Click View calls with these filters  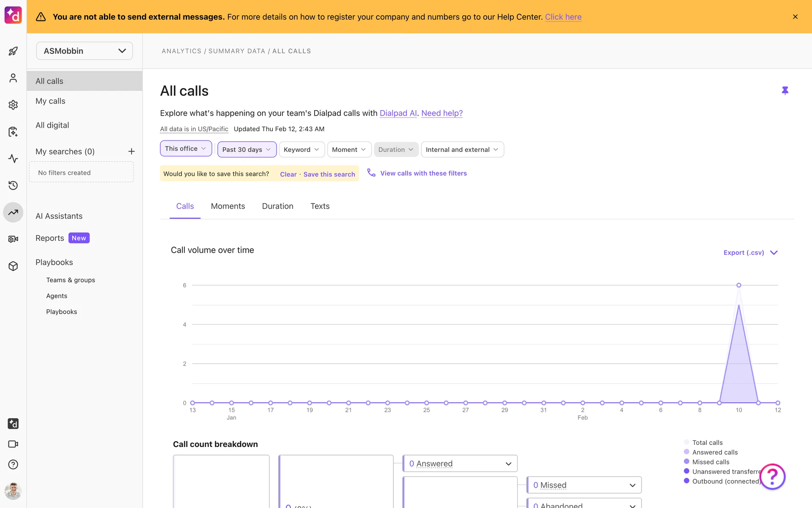tap(423, 173)
